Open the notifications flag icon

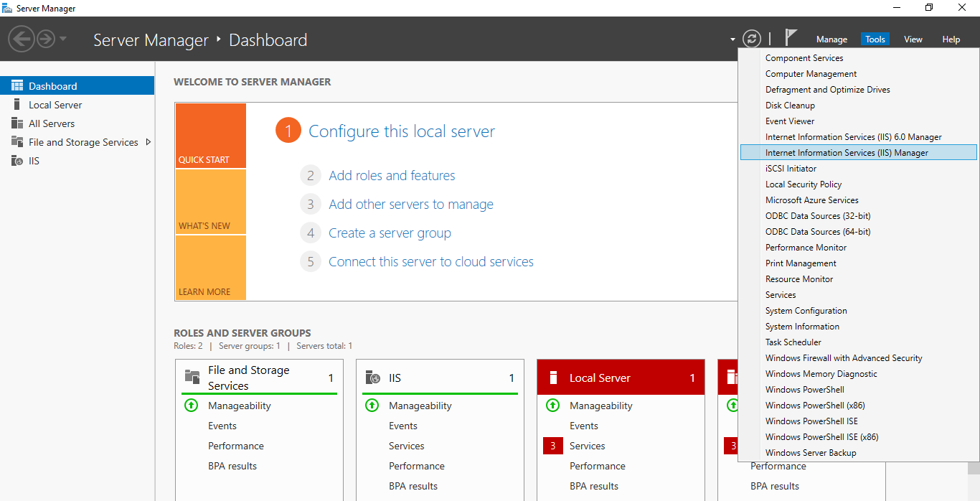click(x=791, y=38)
